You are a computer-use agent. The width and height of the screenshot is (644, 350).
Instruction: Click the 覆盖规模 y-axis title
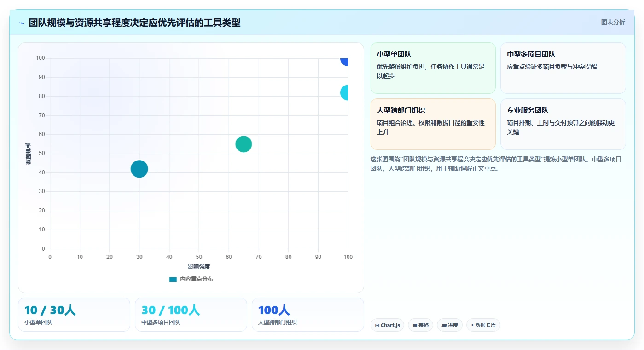coord(29,154)
